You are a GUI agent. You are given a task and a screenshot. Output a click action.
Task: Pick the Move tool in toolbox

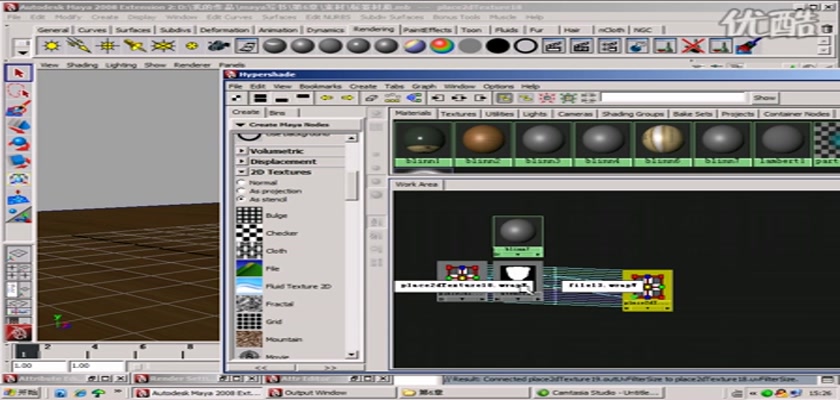[19, 127]
